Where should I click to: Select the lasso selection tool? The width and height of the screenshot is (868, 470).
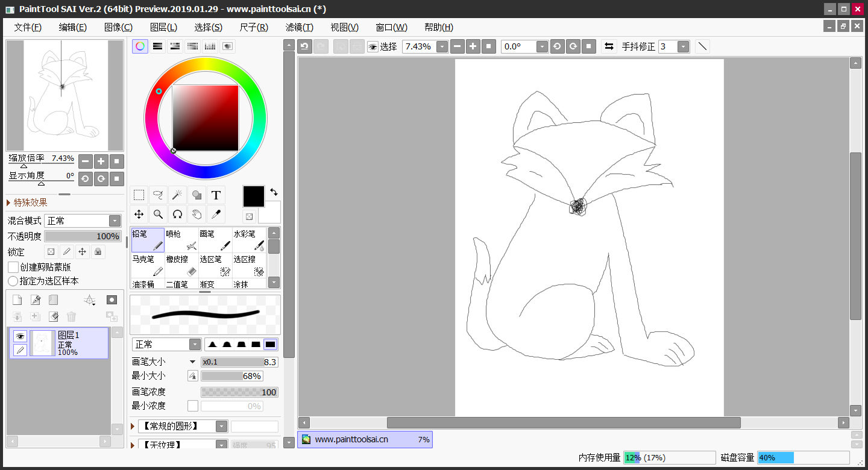pyautogui.click(x=158, y=195)
